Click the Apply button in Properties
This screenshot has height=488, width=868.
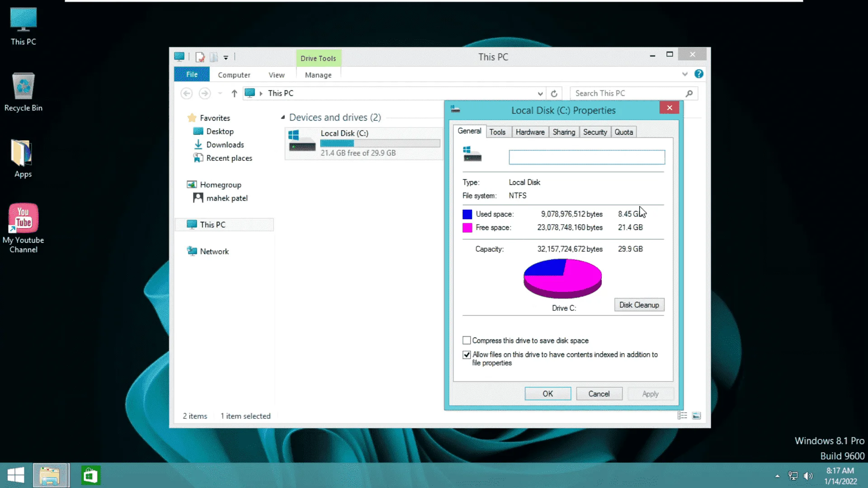(x=650, y=394)
